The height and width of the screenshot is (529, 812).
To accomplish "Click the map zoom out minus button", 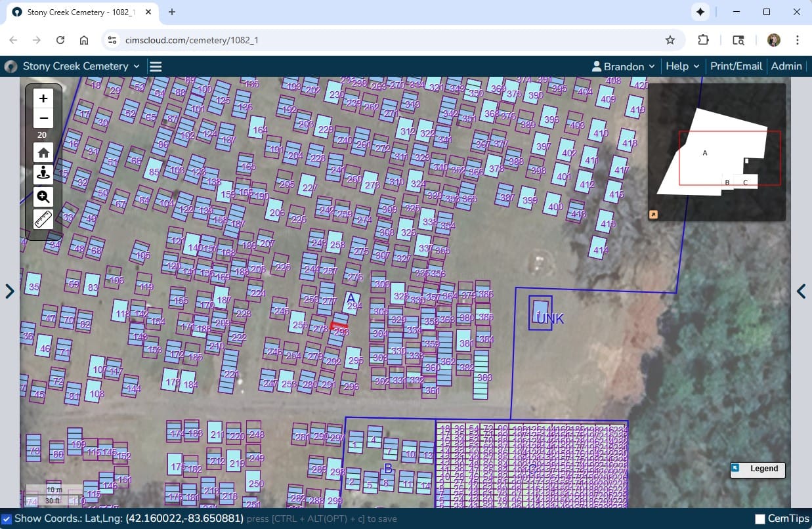I will pyautogui.click(x=43, y=119).
